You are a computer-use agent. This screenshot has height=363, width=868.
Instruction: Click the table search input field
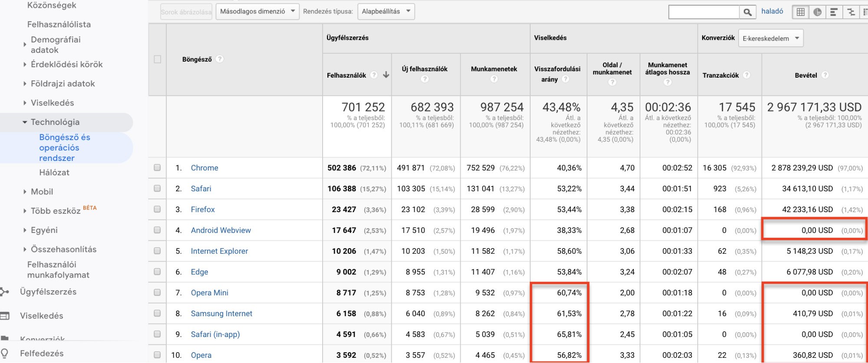point(704,12)
